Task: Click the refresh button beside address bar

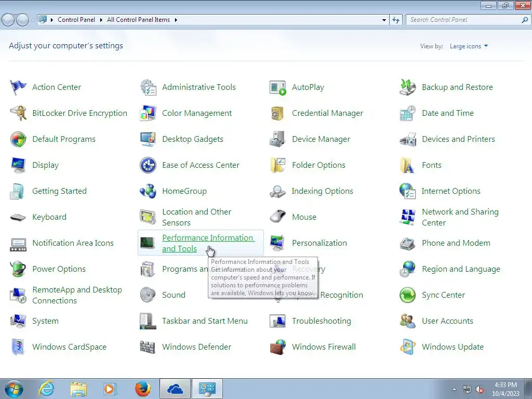Action: click(x=396, y=20)
